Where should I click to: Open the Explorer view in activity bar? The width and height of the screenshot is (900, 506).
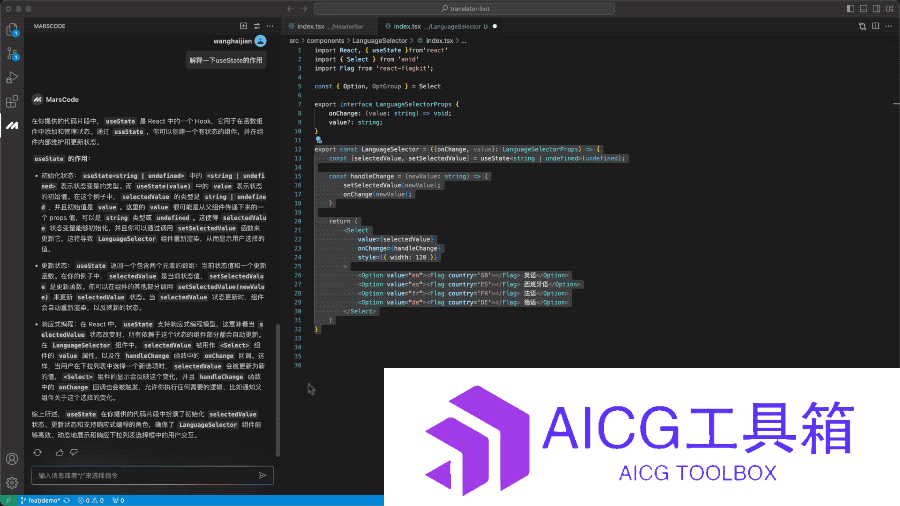(12, 29)
